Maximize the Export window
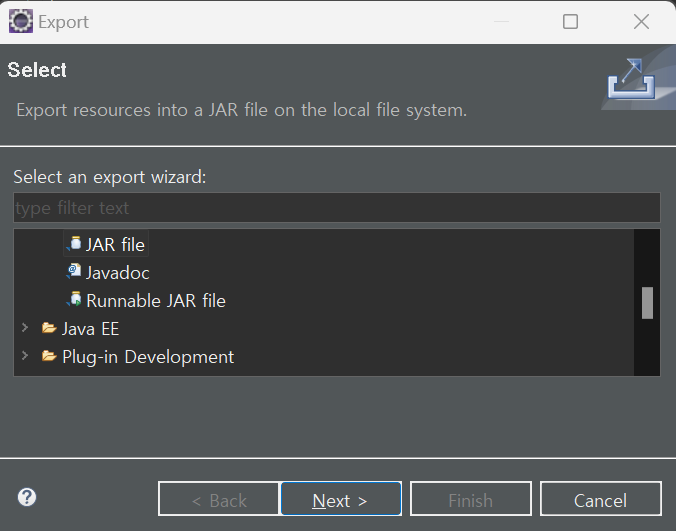Image resolution: width=676 pixels, height=531 pixels. click(x=570, y=22)
